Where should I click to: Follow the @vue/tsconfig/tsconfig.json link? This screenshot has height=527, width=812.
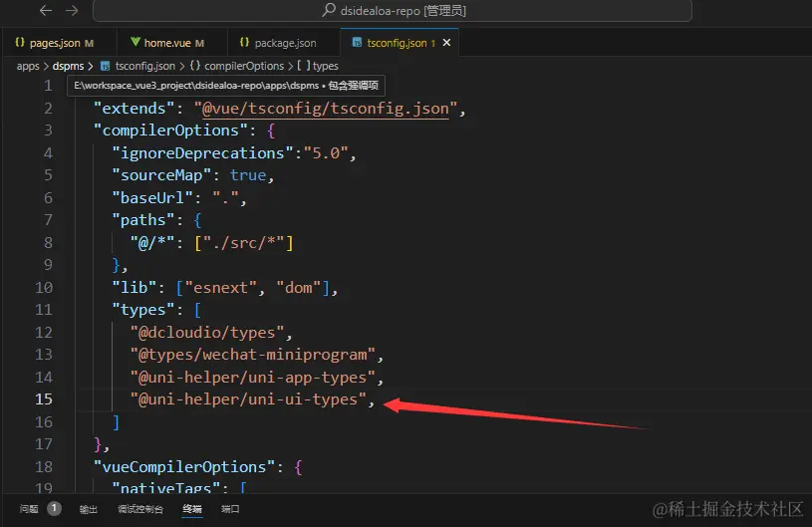325,109
